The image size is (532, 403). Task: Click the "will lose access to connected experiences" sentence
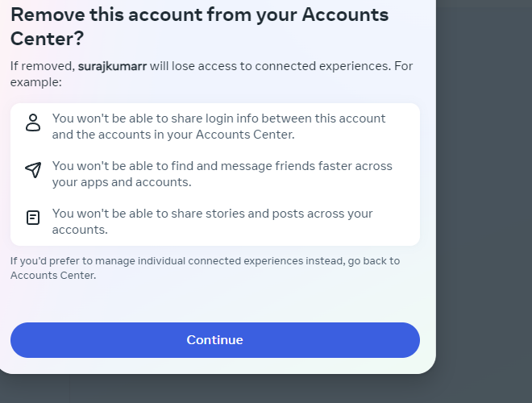pos(270,66)
